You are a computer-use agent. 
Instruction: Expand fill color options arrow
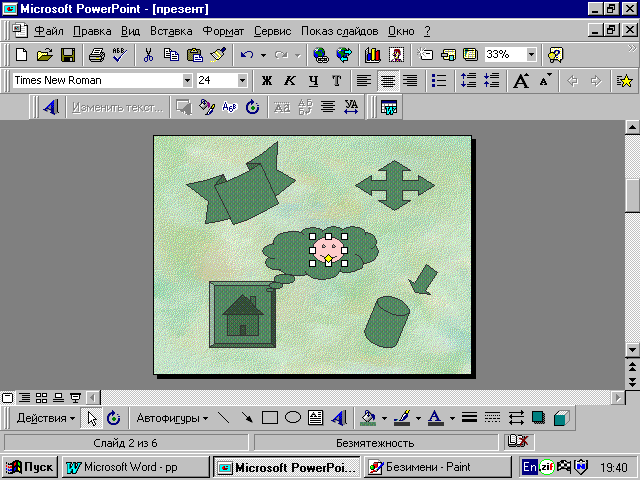click(384, 418)
